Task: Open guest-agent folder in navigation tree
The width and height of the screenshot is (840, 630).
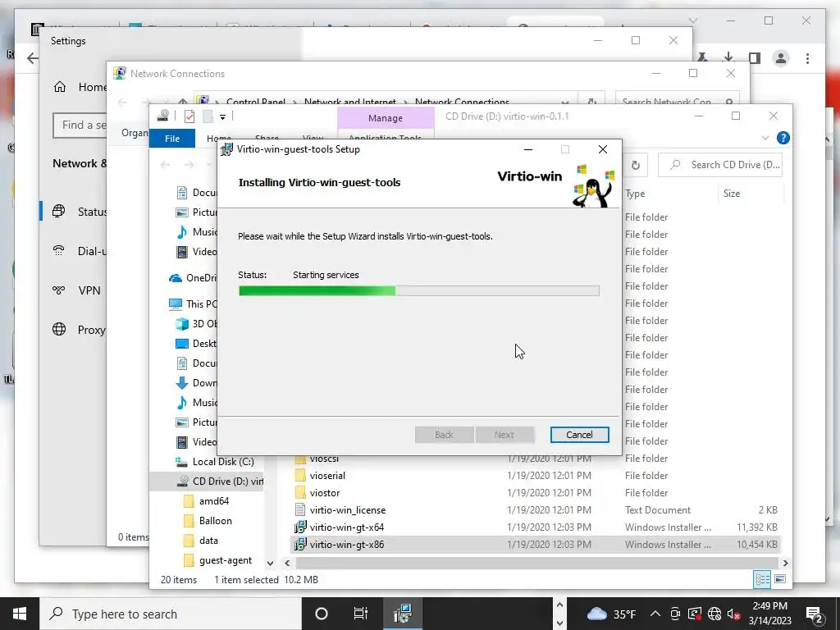Action: pos(217,559)
